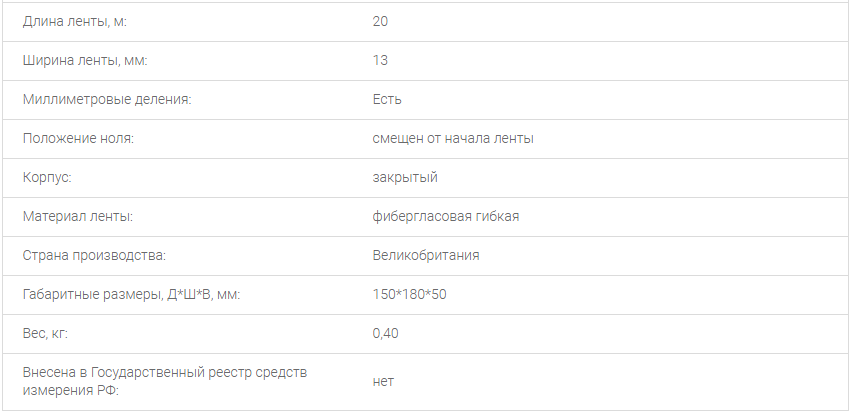
Task: Click the 'Миллиметровые деления:' label
Action: 106,99
